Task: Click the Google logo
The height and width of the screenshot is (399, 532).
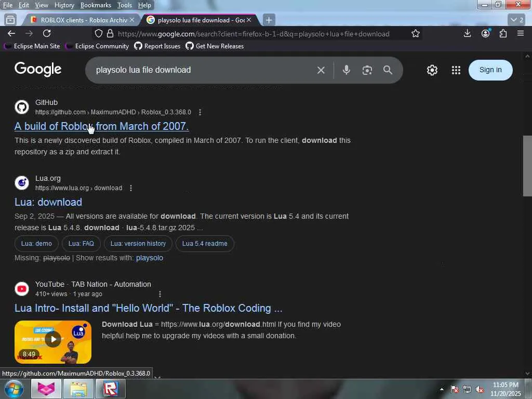Action: [x=38, y=69]
